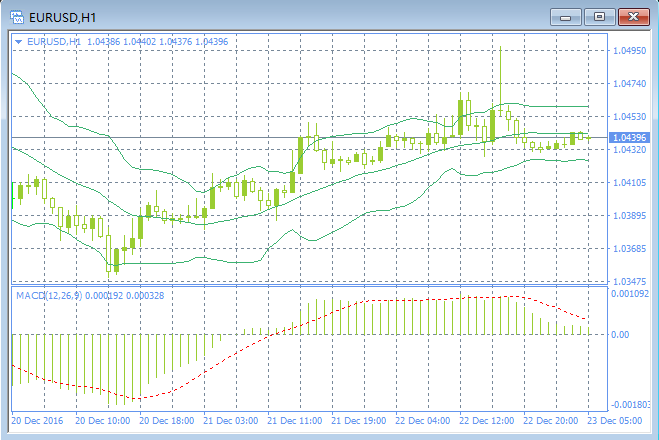
Task: Click the '22 Dec 12:00' time label
Action: pos(486,421)
